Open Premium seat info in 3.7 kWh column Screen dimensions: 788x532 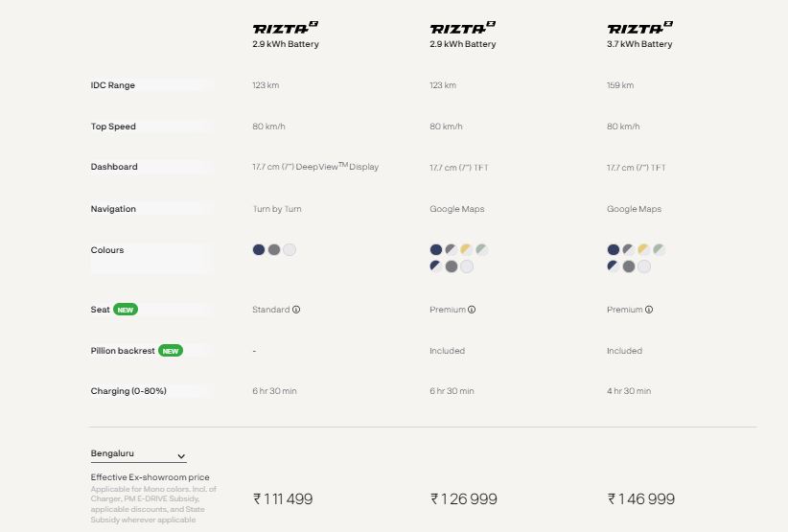[x=651, y=310]
